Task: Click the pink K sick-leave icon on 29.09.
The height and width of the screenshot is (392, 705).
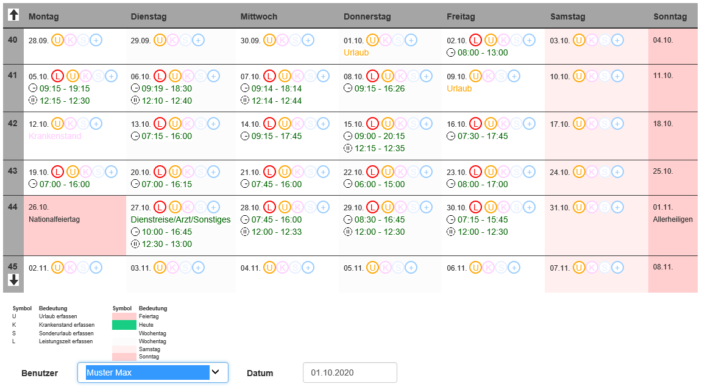Action: click(173, 40)
